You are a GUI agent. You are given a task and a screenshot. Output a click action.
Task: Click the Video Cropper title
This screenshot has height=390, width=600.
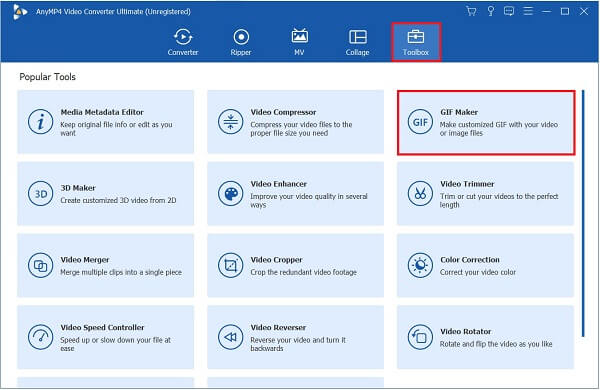276,259
